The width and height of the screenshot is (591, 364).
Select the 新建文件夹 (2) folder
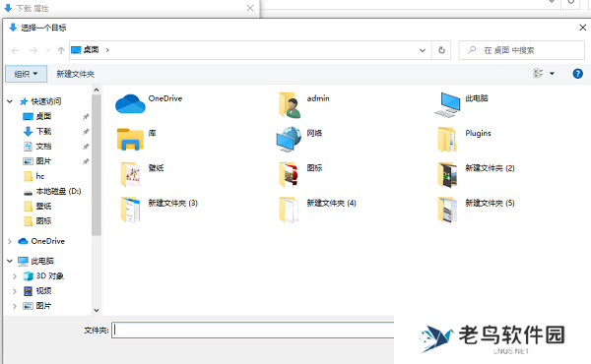[x=476, y=174]
